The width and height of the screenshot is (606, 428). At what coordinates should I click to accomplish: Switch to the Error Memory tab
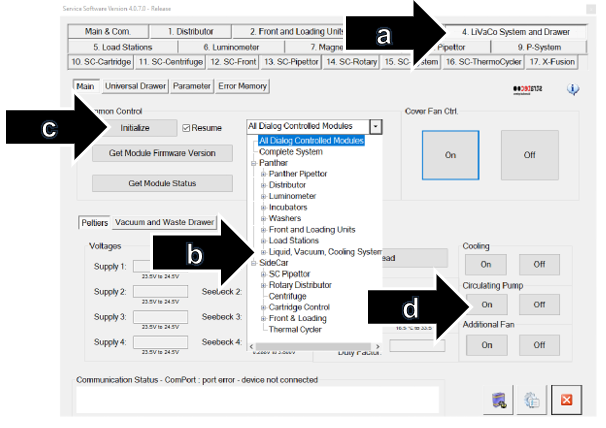pos(243,86)
